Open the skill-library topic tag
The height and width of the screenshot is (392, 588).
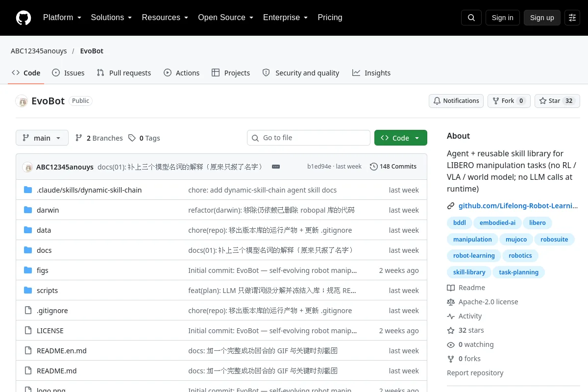(x=469, y=272)
